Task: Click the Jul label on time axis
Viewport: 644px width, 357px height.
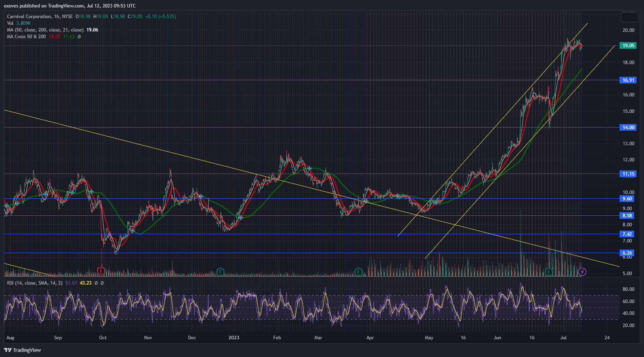Action: tap(564, 338)
